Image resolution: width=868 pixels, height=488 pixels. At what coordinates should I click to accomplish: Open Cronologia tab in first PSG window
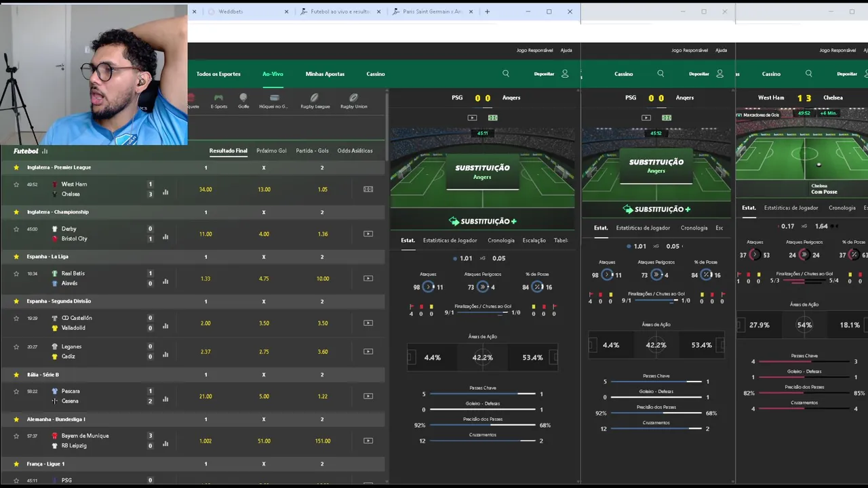click(x=501, y=240)
